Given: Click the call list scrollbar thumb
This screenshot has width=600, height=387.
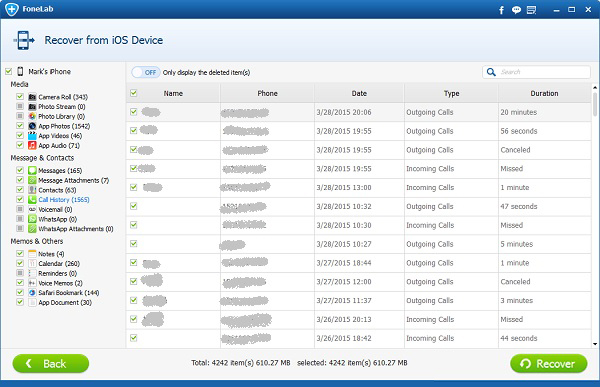Looking at the screenshot, I should [595, 104].
